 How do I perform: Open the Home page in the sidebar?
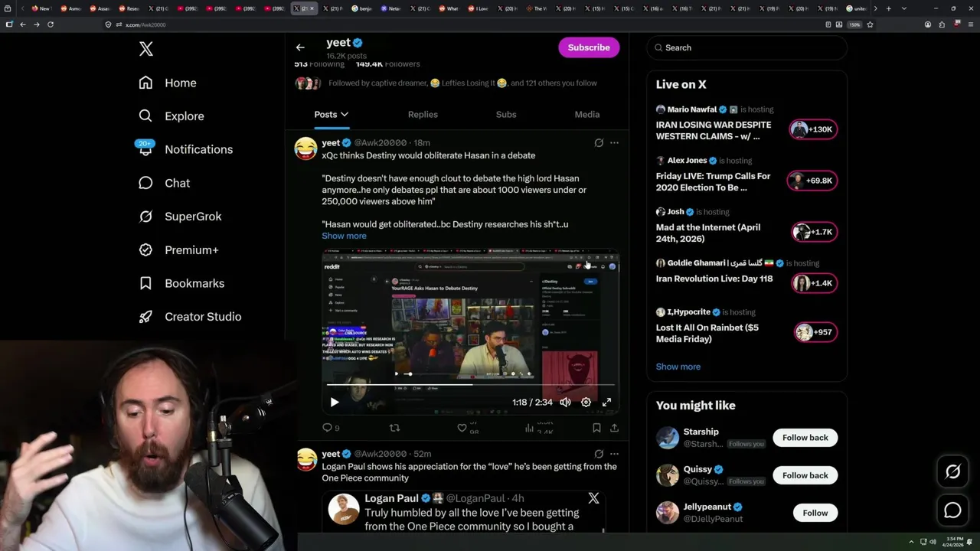(x=168, y=83)
